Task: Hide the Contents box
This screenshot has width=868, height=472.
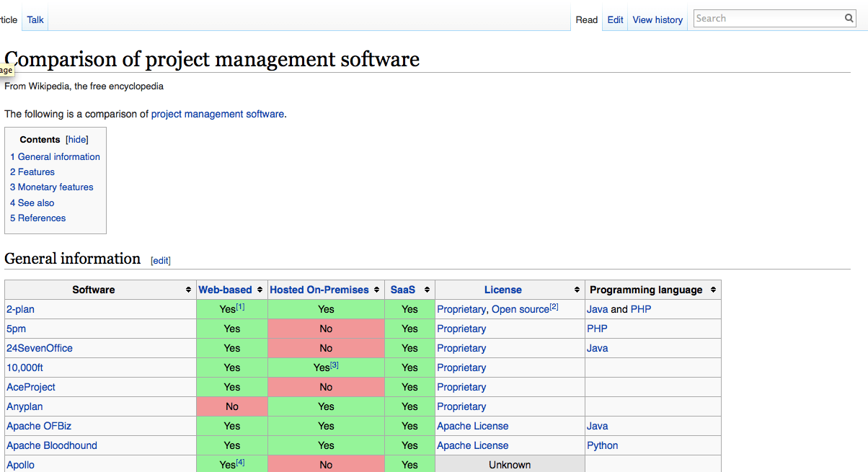Action: tap(77, 140)
